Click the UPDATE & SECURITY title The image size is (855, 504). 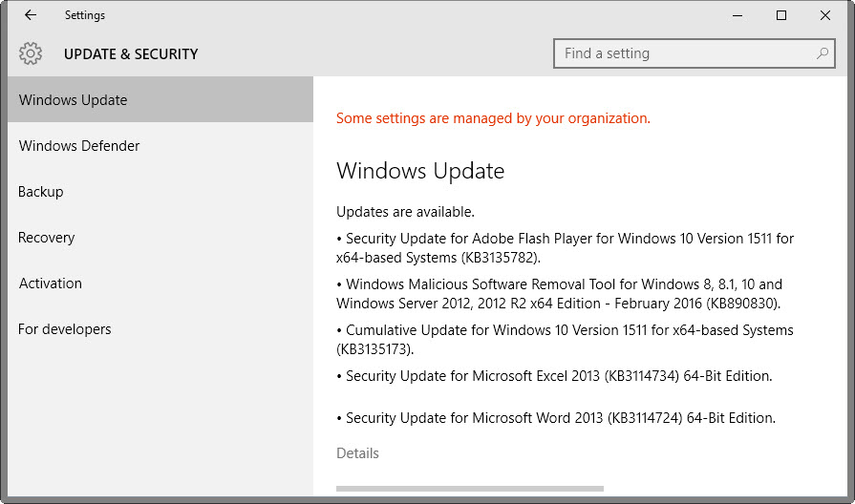click(131, 54)
